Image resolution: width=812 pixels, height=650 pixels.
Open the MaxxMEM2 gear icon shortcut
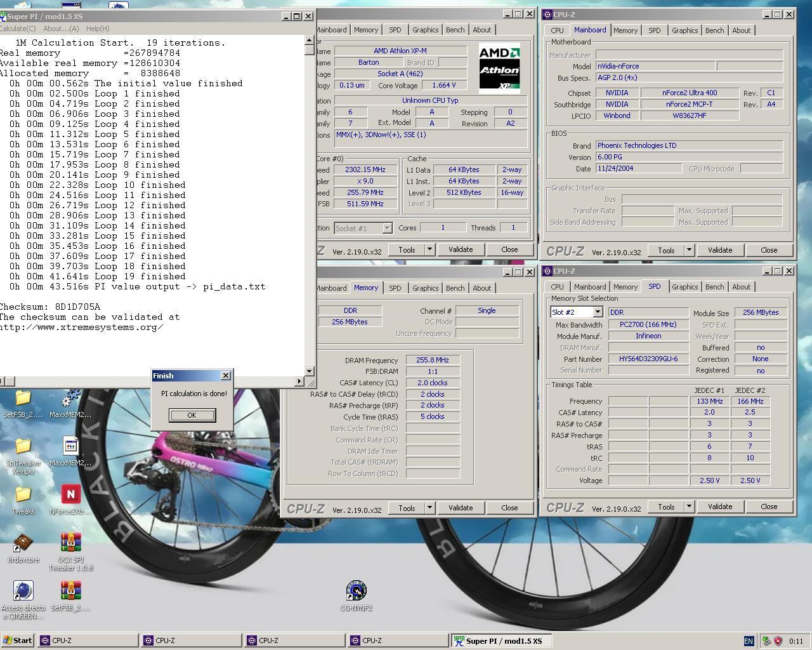coord(70,398)
